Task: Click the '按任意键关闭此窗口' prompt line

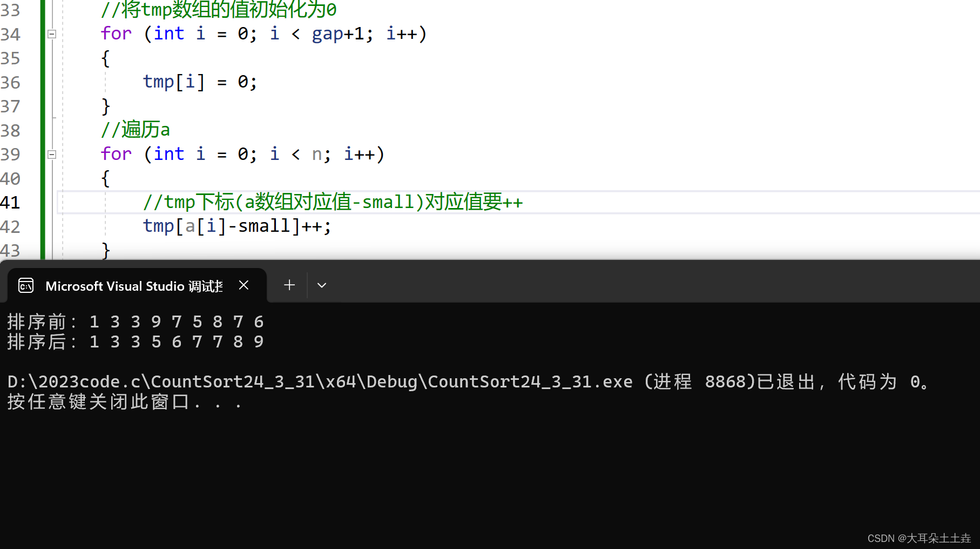Action: tap(124, 402)
